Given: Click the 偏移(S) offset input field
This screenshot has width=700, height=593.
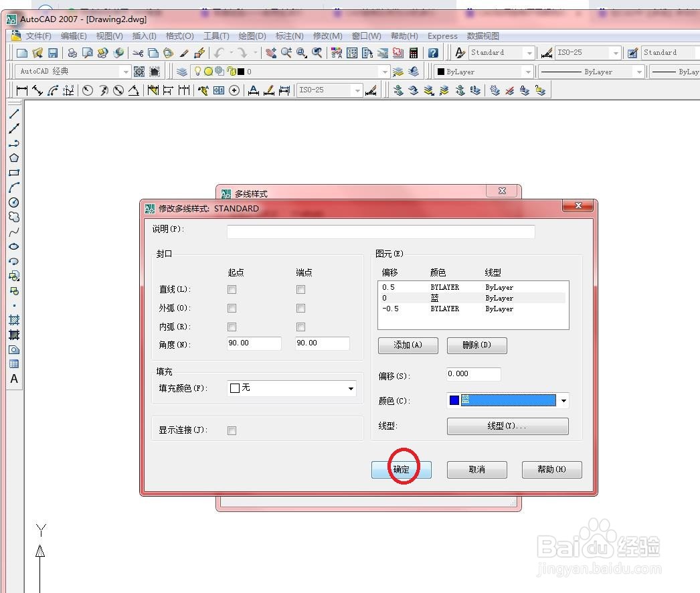Looking at the screenshot, I should click(x=473, y=373).
